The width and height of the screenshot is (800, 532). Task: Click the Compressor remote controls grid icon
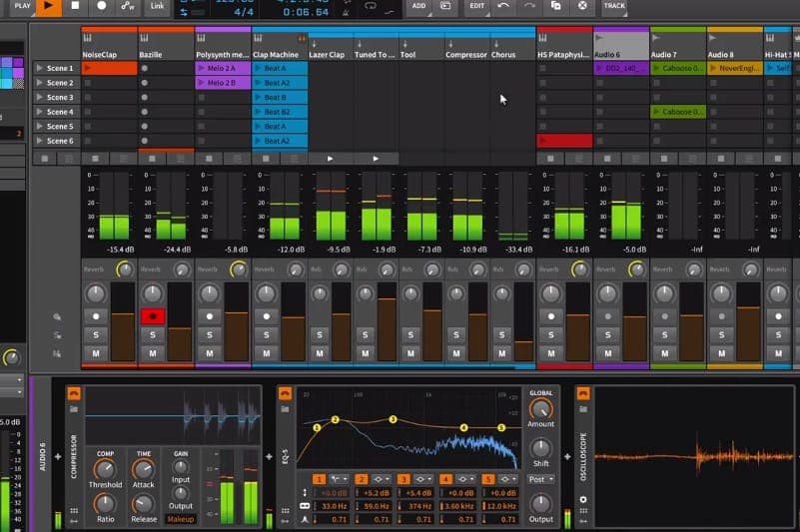point(74,511)
